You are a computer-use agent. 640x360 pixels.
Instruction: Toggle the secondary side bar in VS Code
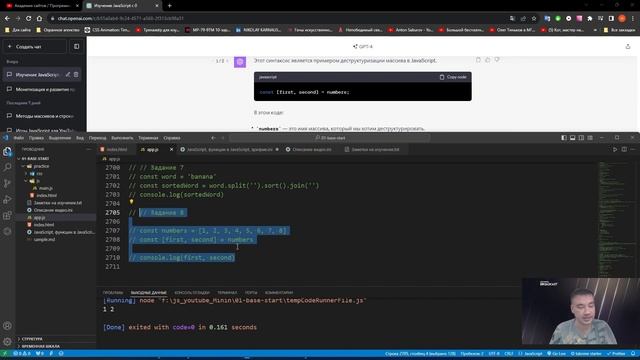[x=581, y=138]
